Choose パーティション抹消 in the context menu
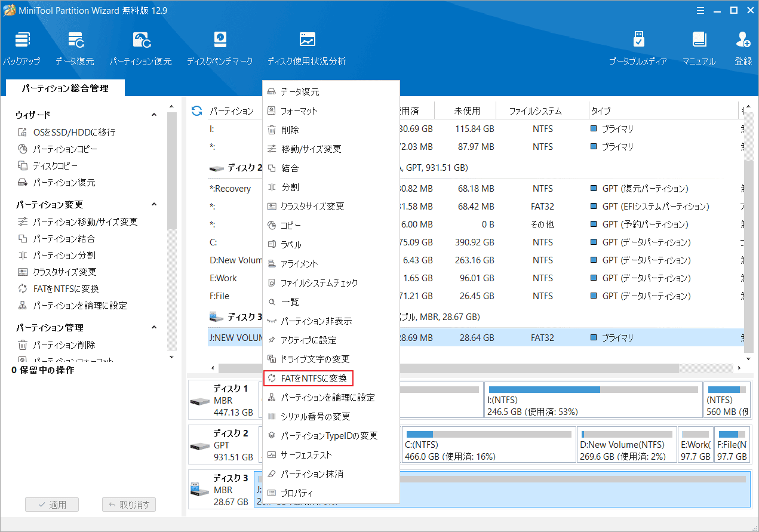The height and width of the screenshot is (532, 759). click(x=331, y=473)
